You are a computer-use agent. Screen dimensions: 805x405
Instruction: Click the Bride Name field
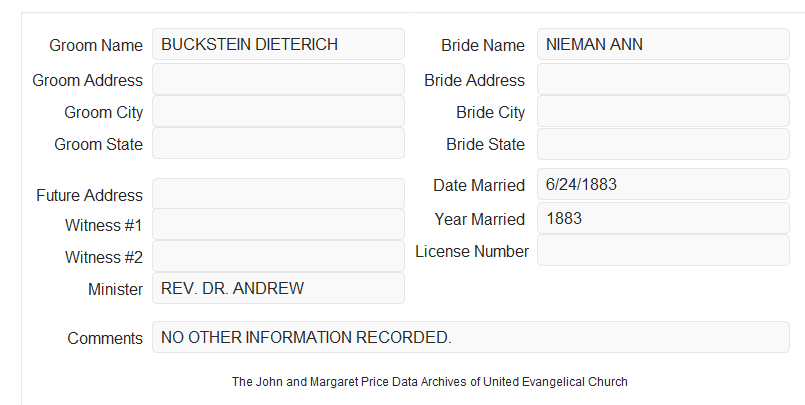[663, 44]
